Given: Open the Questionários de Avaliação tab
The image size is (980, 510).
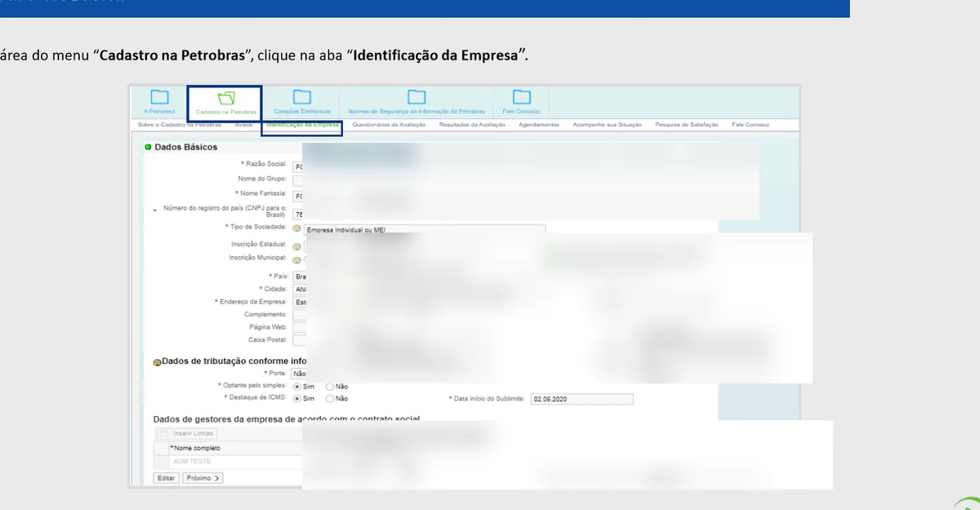Looking at the screenshot, I should 389,125.
